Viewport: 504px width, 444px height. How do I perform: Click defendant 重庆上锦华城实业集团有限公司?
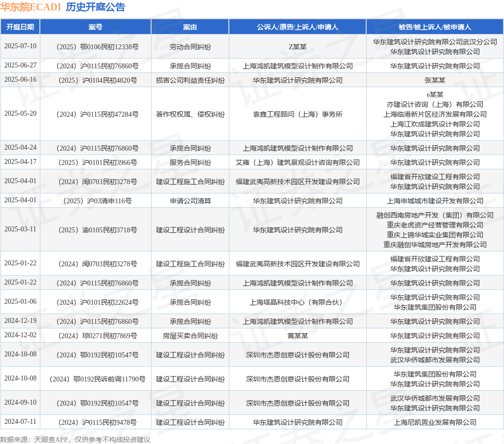435,235
